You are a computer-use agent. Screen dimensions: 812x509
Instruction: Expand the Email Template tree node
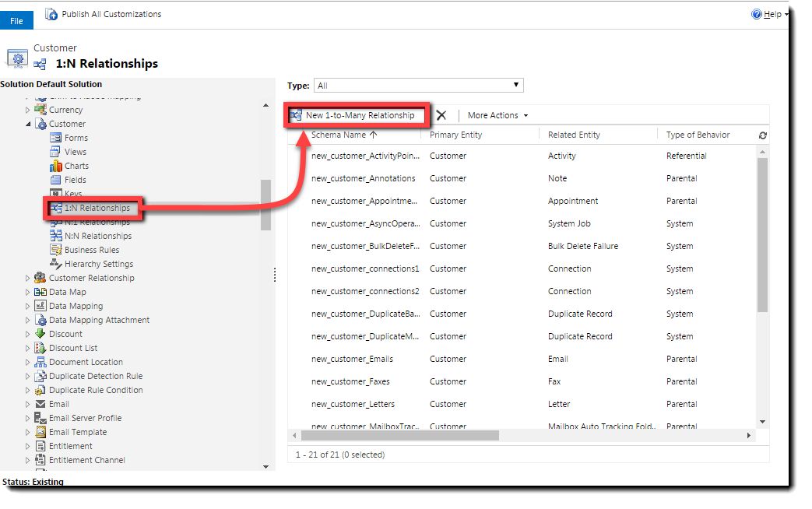[28, 432]
